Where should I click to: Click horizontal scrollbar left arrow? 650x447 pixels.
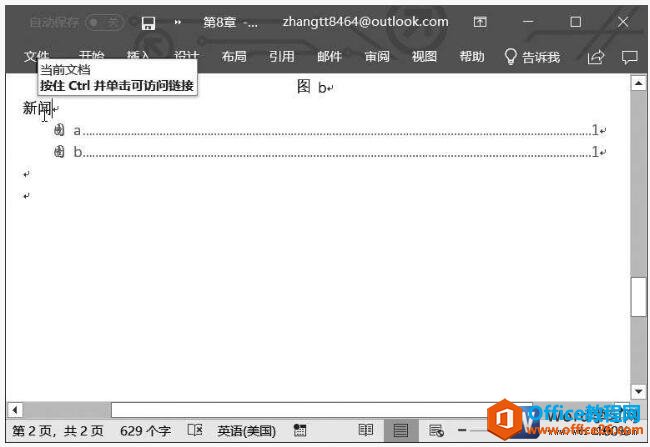(x=15, y=410)
